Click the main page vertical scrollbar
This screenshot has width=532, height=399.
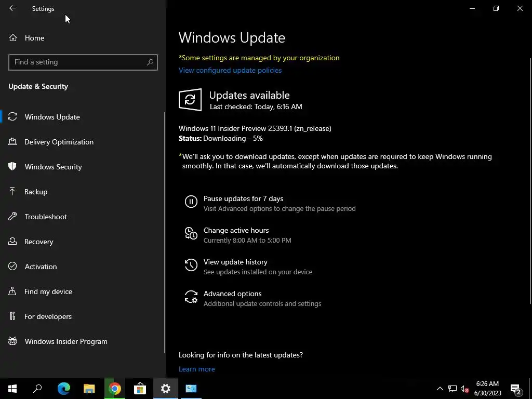click(530, 180)
